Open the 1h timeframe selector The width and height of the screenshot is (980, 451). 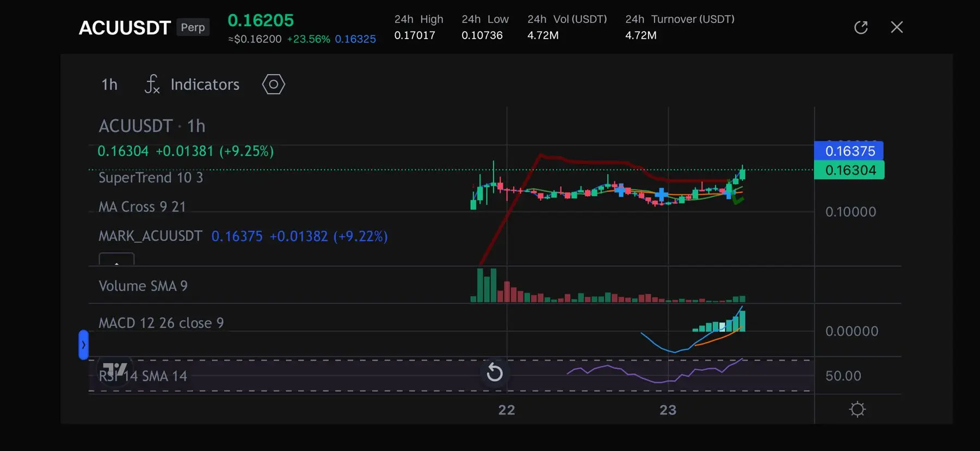tap(109, 84)
